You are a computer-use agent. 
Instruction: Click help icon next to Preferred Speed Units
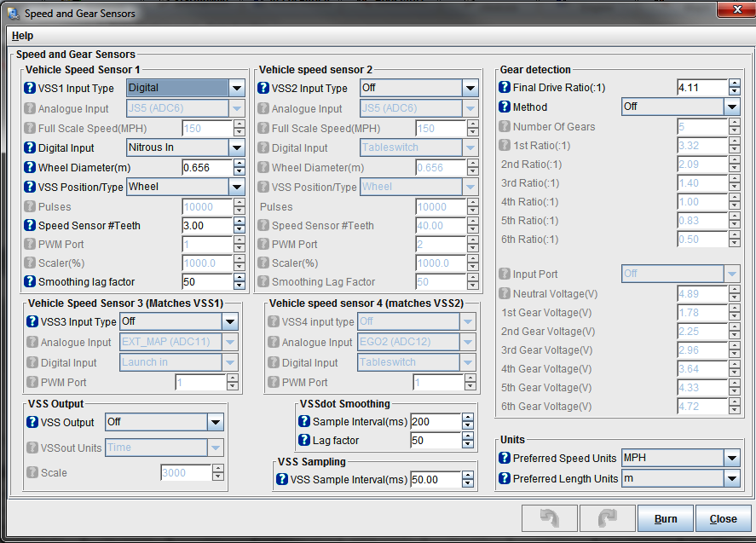505,459
